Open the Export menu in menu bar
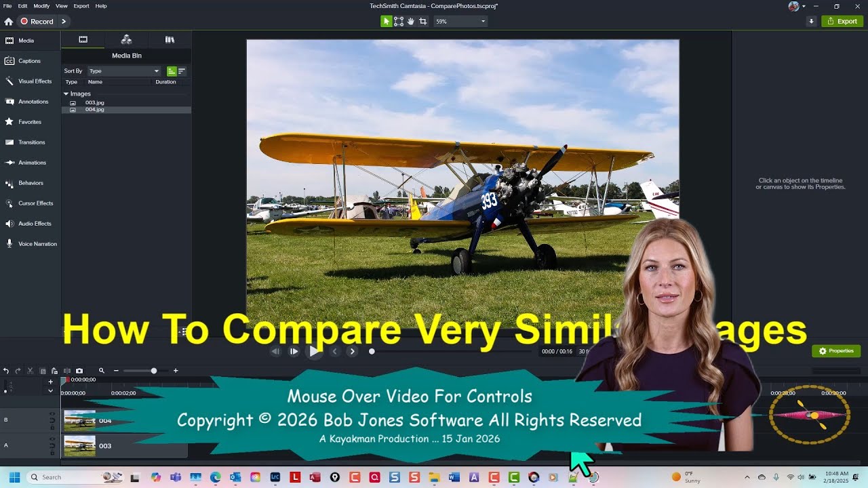The height and width of the screenshot is (488, 868). tap(81, 5)
